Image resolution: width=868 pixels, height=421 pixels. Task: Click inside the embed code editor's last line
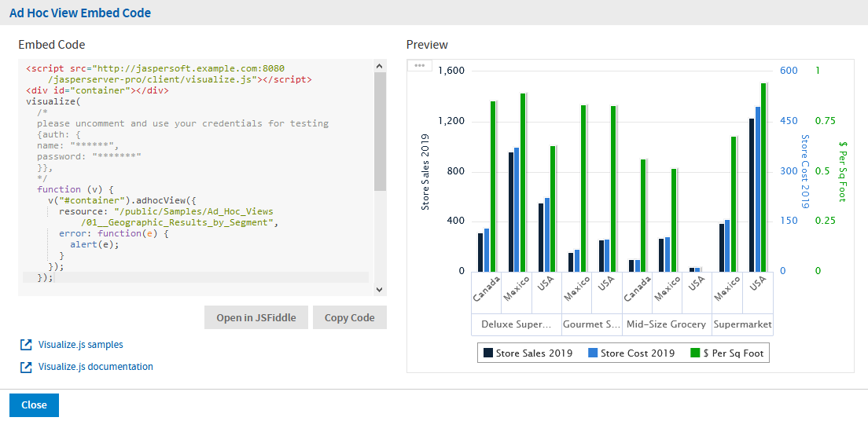196,277
